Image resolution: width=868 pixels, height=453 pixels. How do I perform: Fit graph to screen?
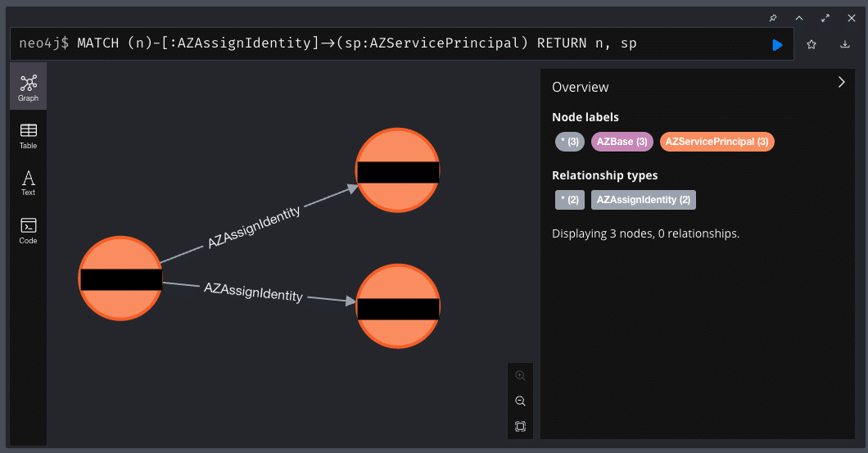[x=520, y=427]
